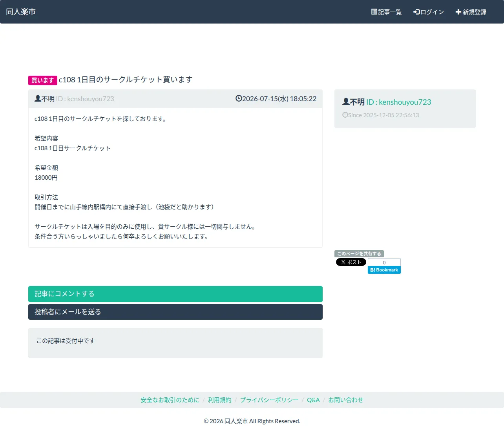This screenshot has width=504, height=426.
Task: Click the login arrow icon
Action: [x=416, y=12]
